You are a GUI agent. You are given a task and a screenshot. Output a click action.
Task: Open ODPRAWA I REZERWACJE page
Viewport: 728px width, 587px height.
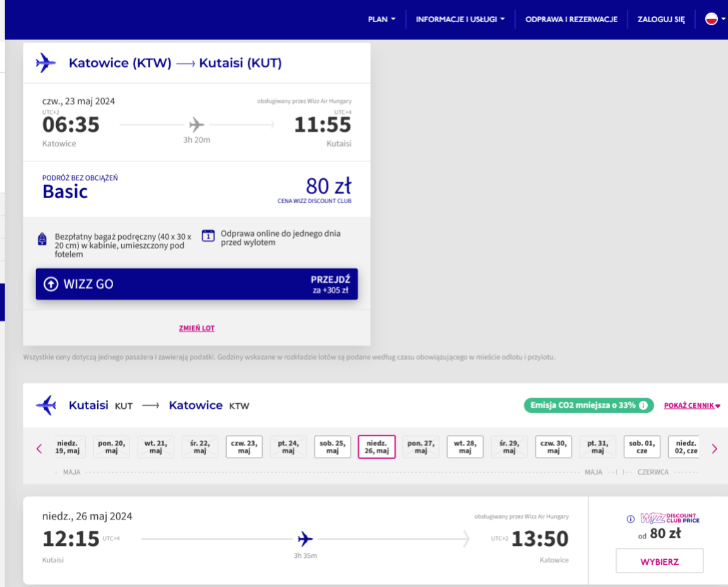[x=571, y=20]
